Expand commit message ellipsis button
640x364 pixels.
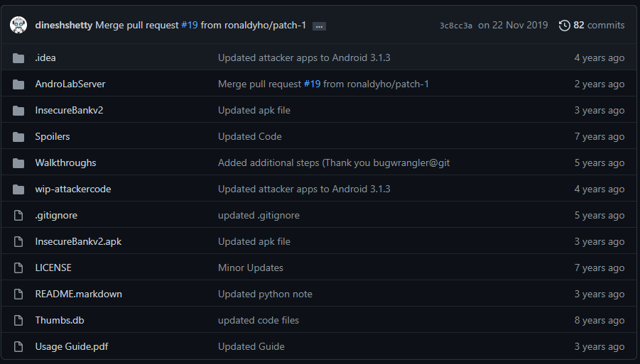coord(319,26)
